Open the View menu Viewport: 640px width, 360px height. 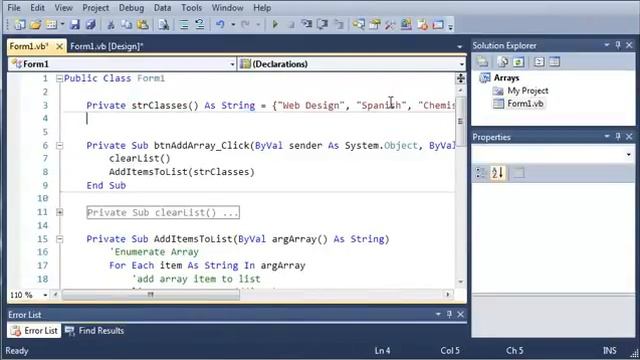pyautogui.click(x=63, y=8)
